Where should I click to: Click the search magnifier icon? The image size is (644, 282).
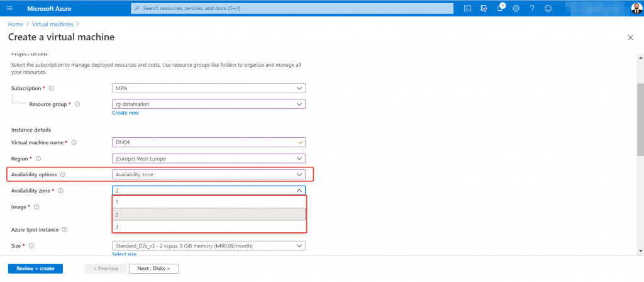pyautogui.click(x=137, y=8)
